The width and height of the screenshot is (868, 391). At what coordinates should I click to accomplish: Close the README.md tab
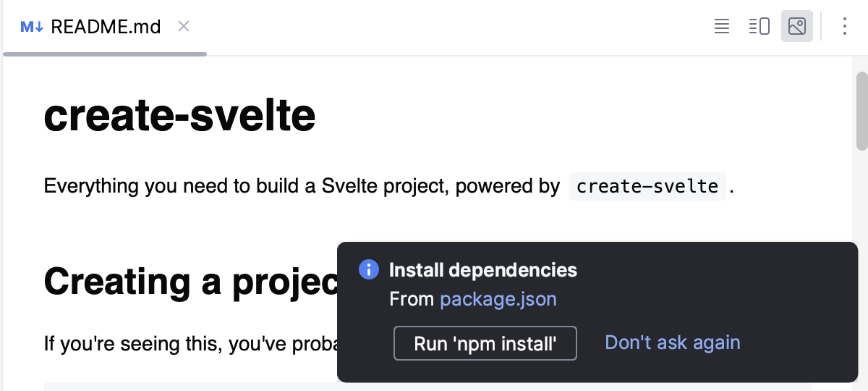coord(184,27)
